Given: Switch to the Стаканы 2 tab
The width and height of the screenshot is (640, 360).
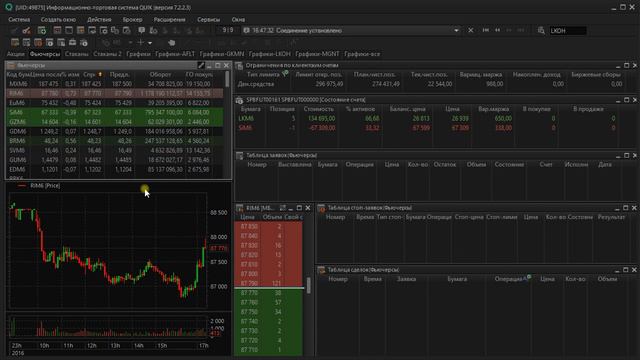Looking at the screenshot, I should [107, 54].
